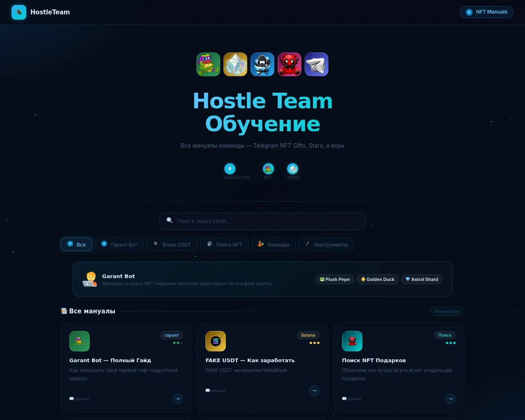Screen dimensions: 525x420
Task: Click the Astral Shard tag
Action: (422, 279)
